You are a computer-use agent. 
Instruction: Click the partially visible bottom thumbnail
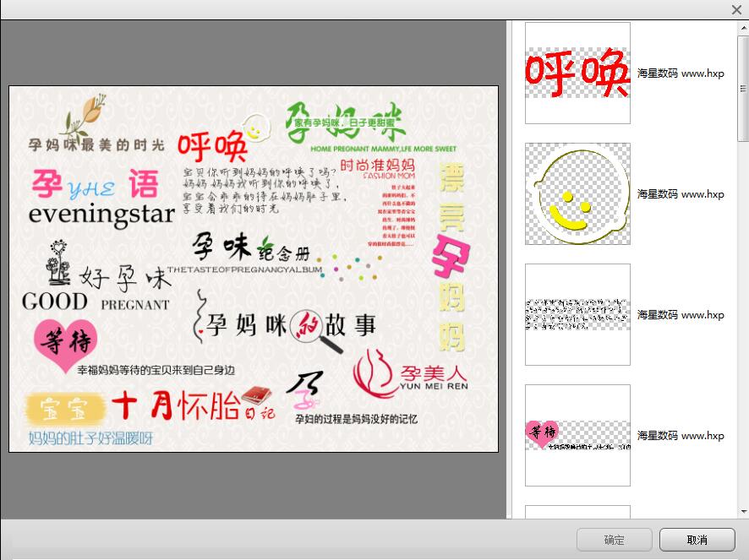(577, 512)
